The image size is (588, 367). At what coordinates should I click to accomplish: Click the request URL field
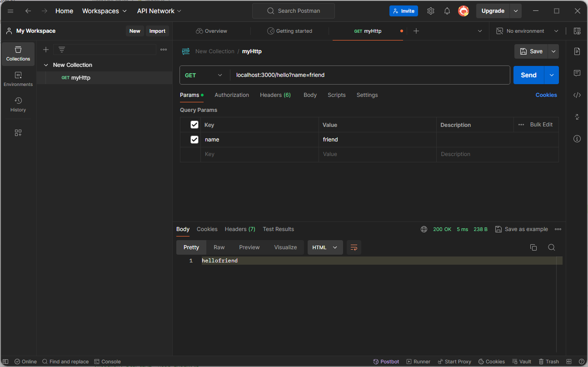click(370, 75)
